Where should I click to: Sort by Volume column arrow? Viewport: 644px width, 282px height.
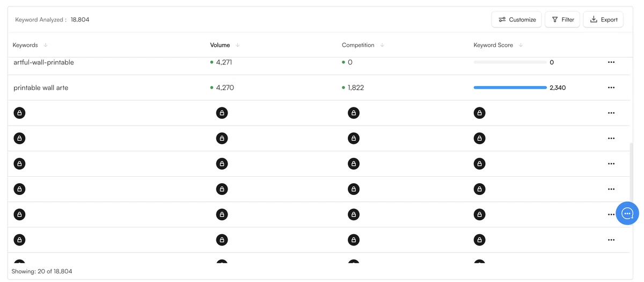238,45
